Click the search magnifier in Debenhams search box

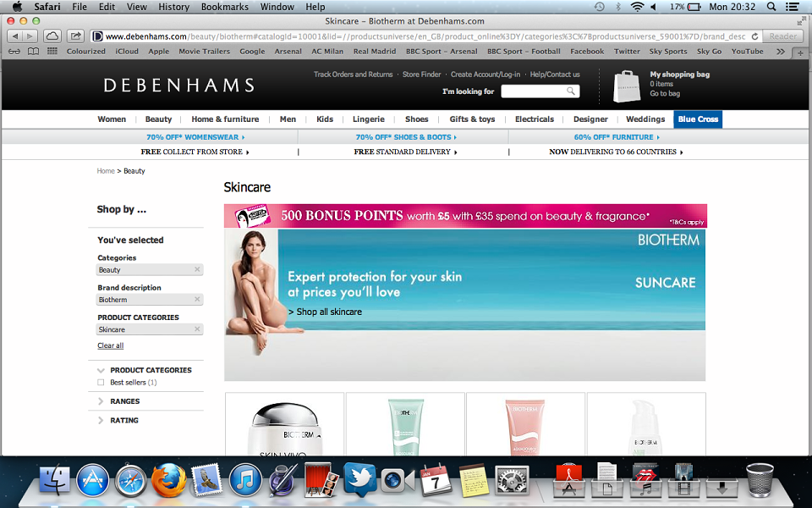coord(571,91)
